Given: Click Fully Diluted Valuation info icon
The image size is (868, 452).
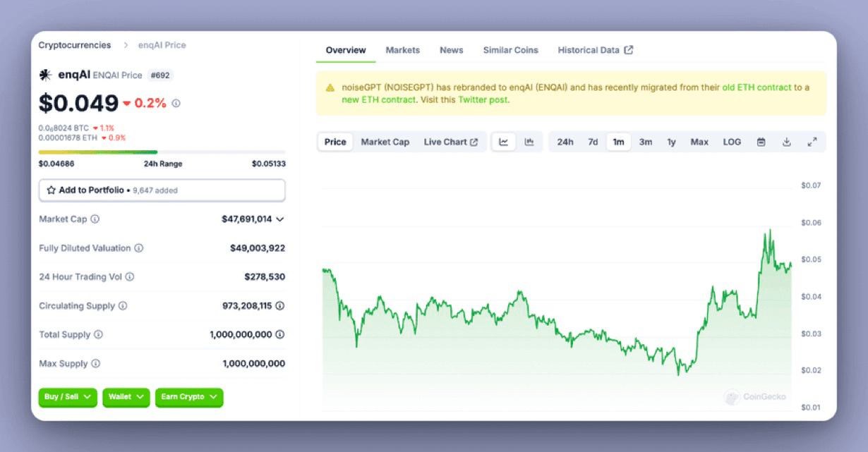Looking at the screenshot, I should (x=139, y=248).
